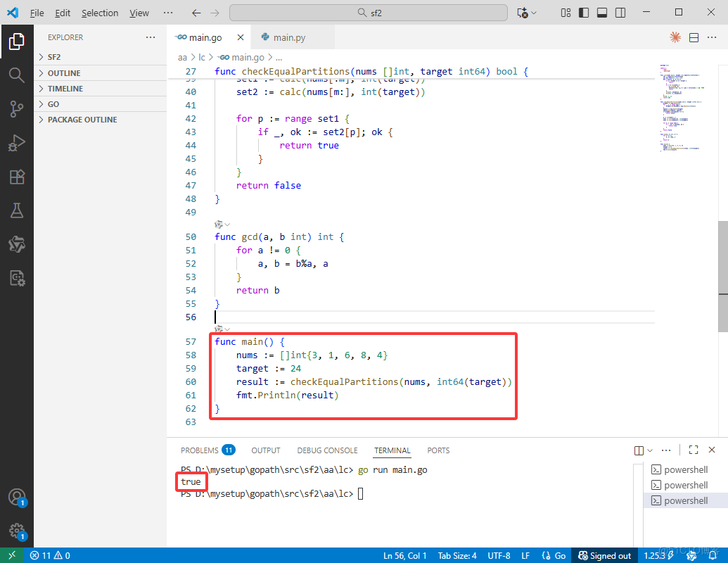Switch to the DEBUG CONSOLE tab

coord(327,450)
